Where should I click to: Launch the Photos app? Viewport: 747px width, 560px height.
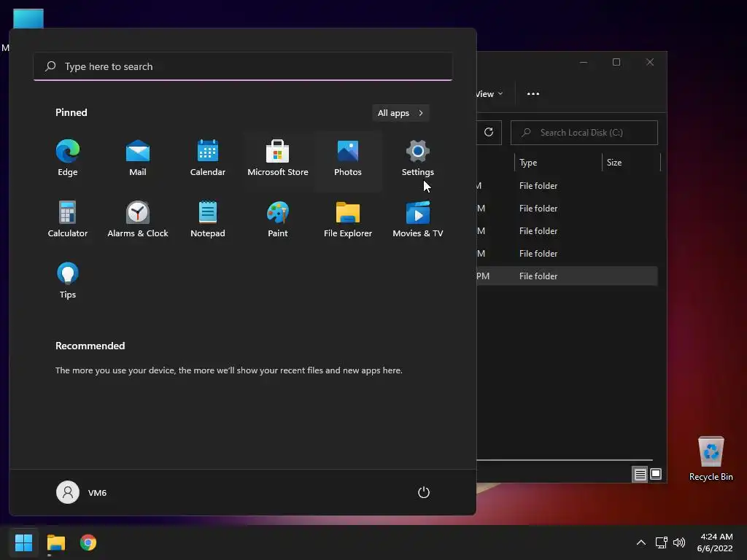[348, 158]
